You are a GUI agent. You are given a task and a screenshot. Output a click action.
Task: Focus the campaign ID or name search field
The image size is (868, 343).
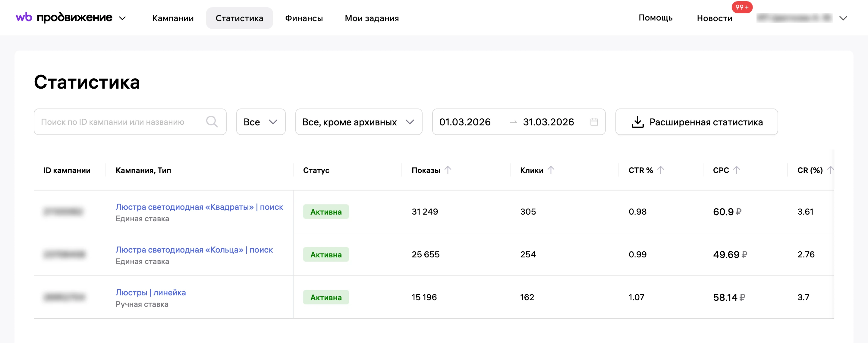pyautogui.click(x=130, y=122)
